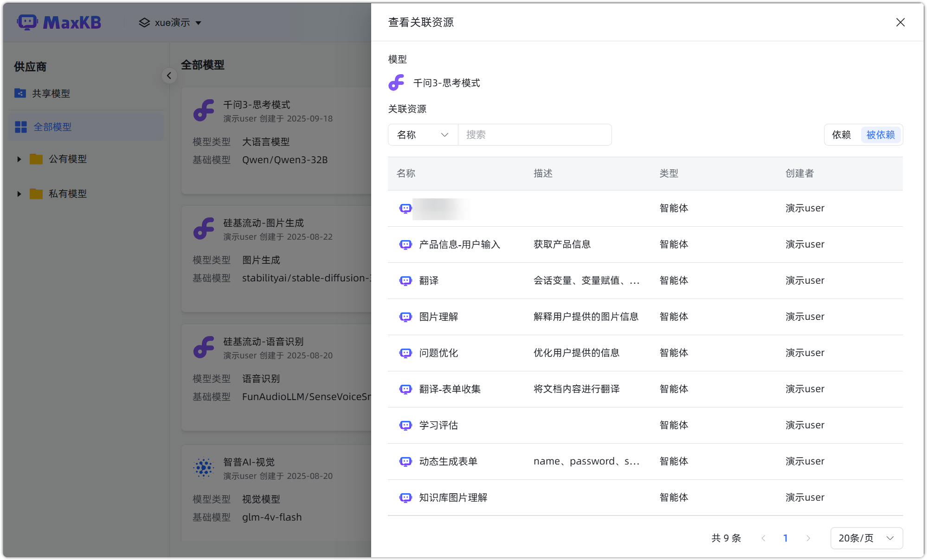Screen dimensions: 927x560
Task: Click the agent icon for 知识库图片理解
Action: tap(406, 497)
